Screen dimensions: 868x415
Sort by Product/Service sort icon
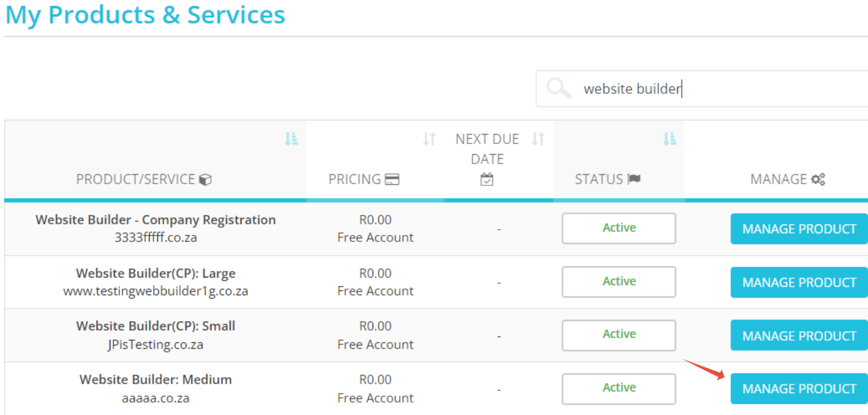pyautogui.click(x=291, y=139)
